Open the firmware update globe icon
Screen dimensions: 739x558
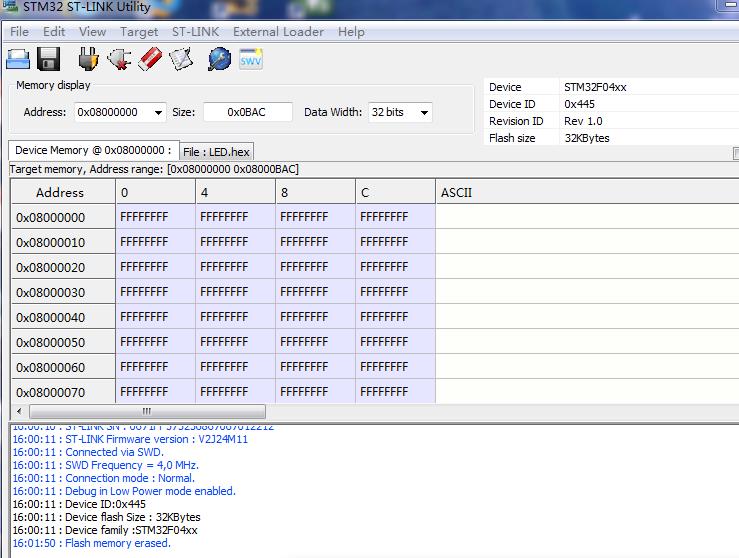219,59
